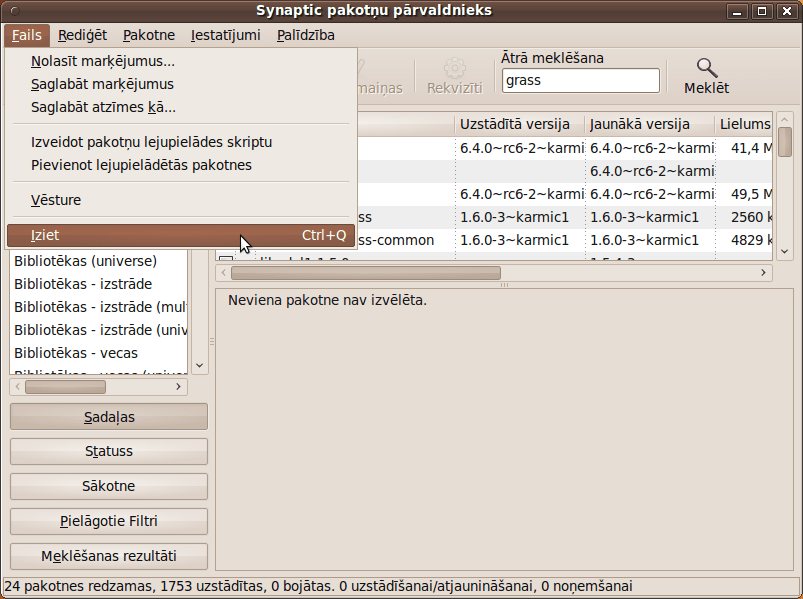This screenshot has height=599, width=803.
Task: Click sections list horizontal scrollbar thumb
Action: pos(66,387)
